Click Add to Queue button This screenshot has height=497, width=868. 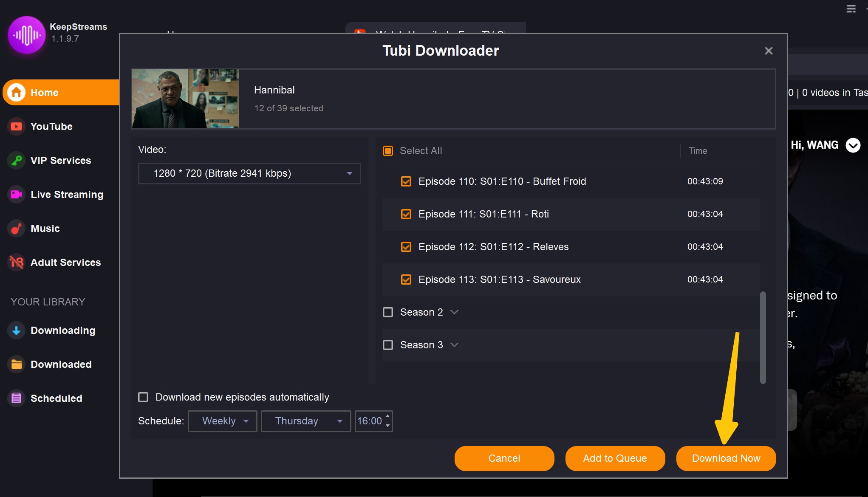(x=615, y=458)
